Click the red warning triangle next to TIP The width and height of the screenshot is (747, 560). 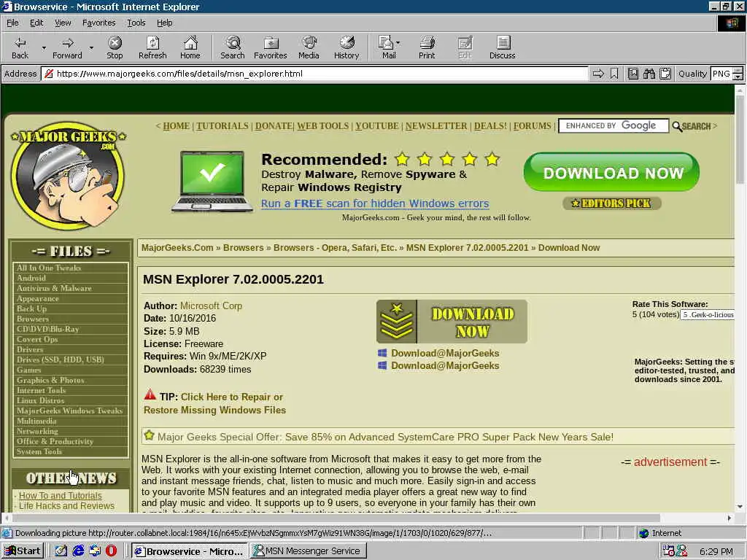point(150,394)
